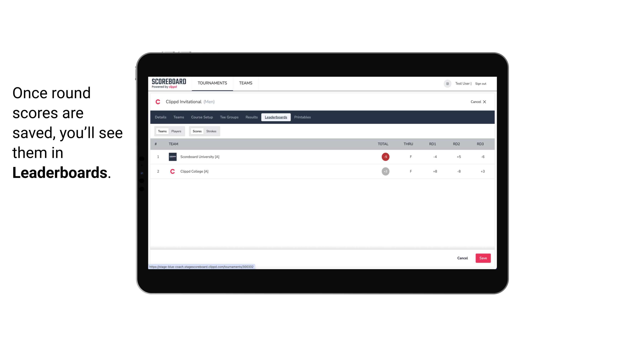Click the Scores filter button

point(197,131)
